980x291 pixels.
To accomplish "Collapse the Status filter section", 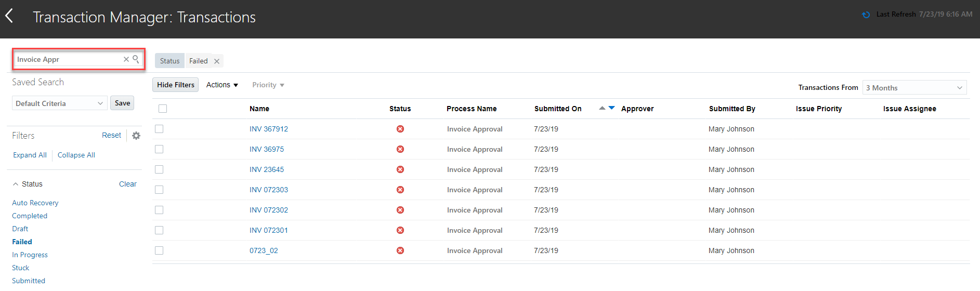I will [x=16, y=184].
